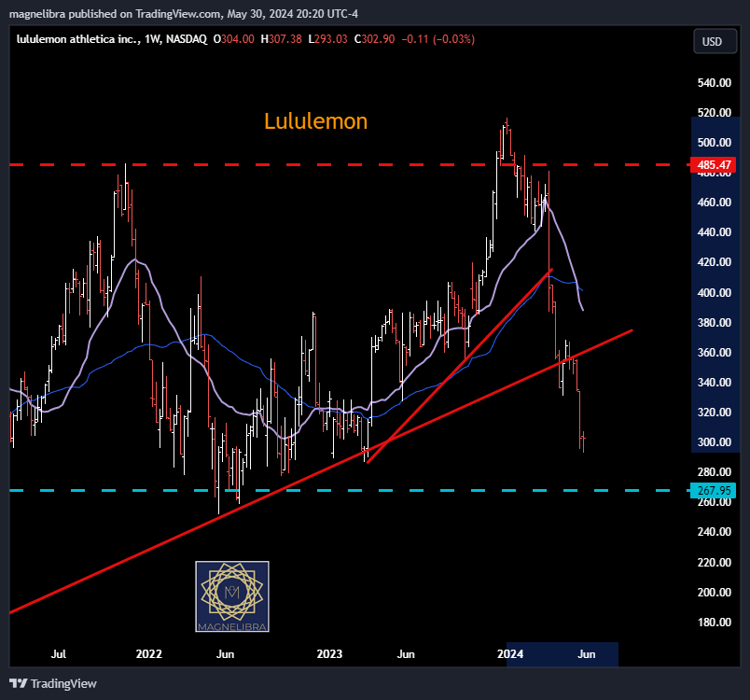Click the 300.00 price axis label
The width and height of the screenshot is (750, 700).
(x=715, y=442)
